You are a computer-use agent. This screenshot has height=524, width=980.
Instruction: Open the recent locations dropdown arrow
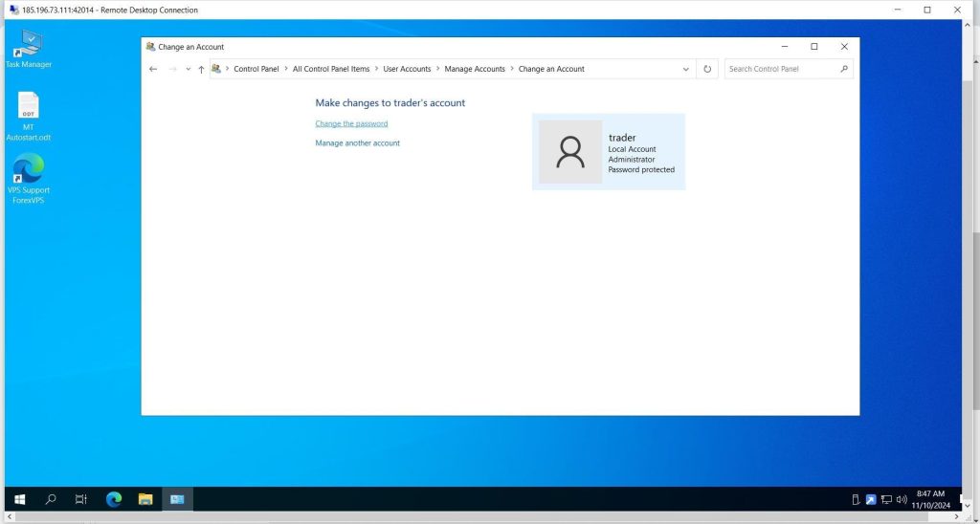click(x=189, y=70)
